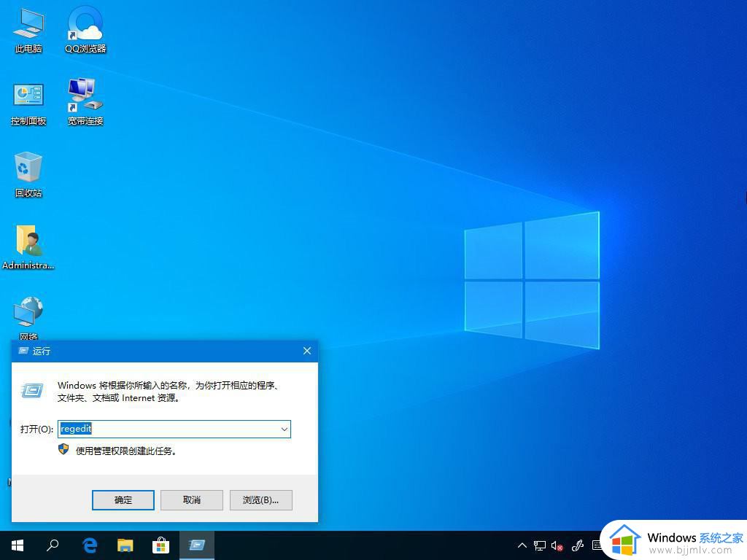Click the Run taskbar button
Screen dimensions: 747x560
point(197,545)
